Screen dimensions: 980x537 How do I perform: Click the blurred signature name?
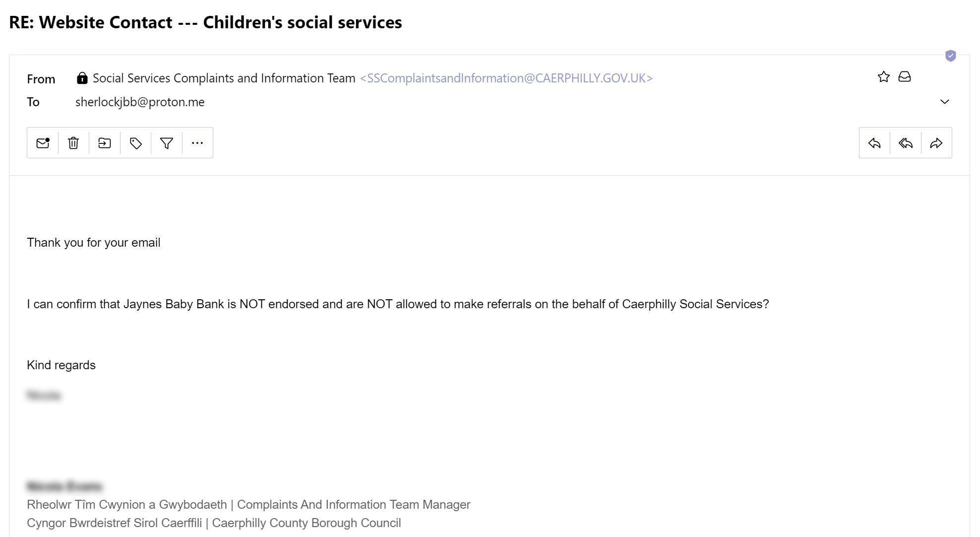[64, 486]
